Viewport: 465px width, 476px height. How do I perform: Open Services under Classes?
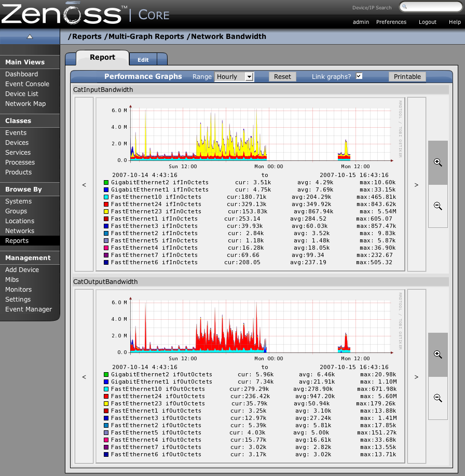click(18, 153)
